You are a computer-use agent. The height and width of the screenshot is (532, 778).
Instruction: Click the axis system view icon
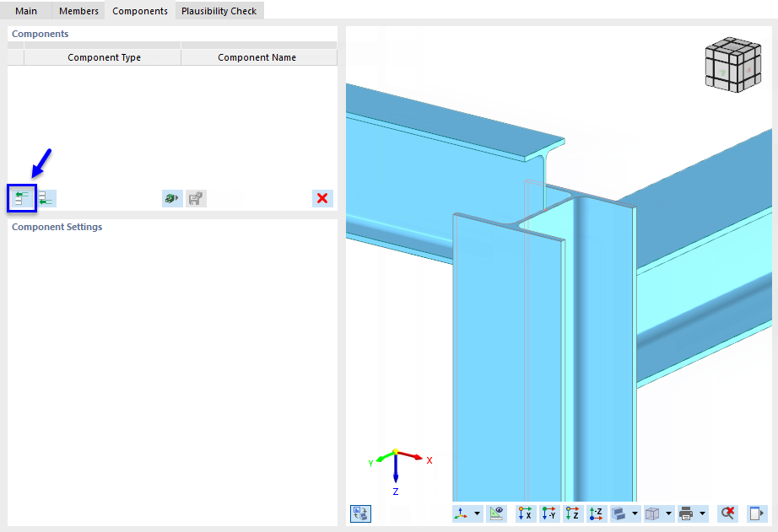461,513
